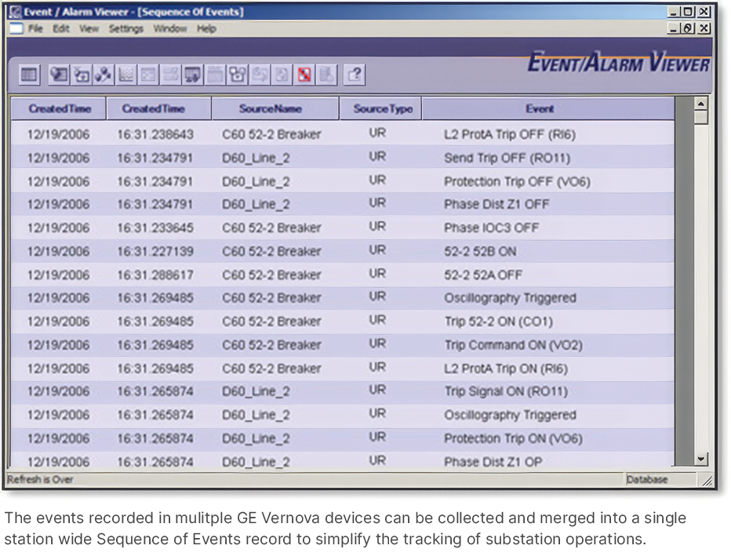The width and height of the screenshot is (731, 560).
Task: Click timestamp 16:31.233645
Action: (155, 228)
